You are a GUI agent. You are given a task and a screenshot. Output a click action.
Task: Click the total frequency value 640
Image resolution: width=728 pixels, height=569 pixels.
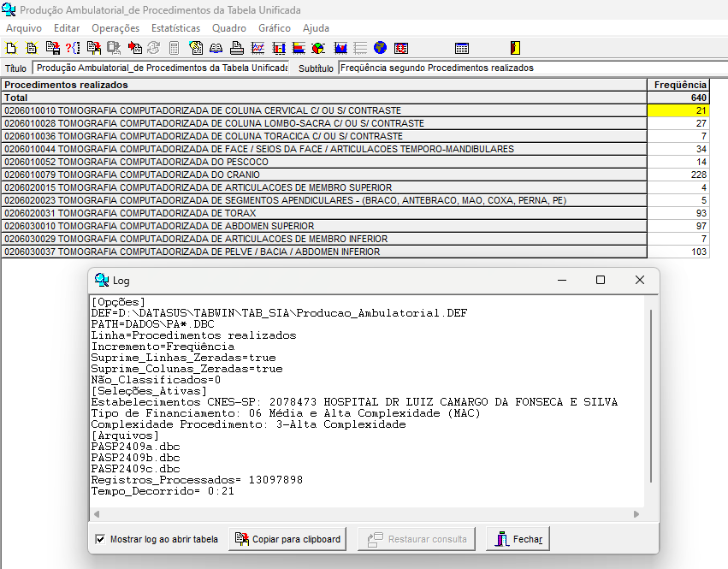pyautogui.click(x=678, y=98)
